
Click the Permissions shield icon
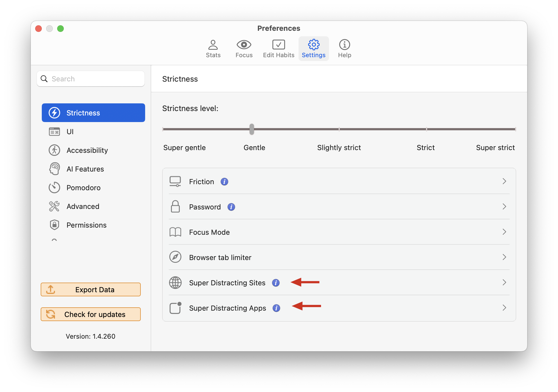[54, 225]
